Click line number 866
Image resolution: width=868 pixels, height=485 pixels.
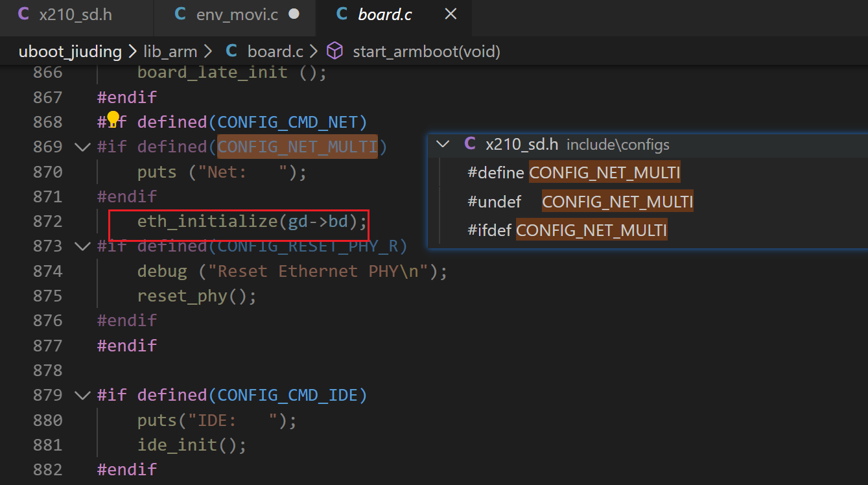48,72
